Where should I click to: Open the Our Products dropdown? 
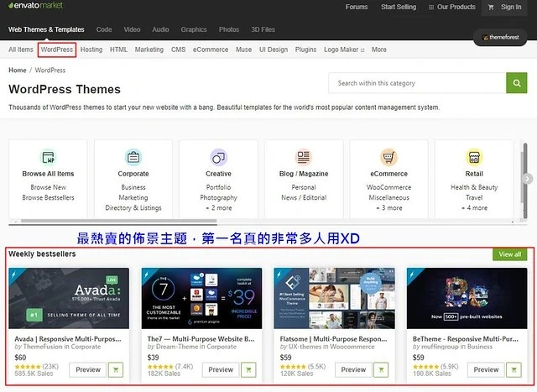pos(452,7)
